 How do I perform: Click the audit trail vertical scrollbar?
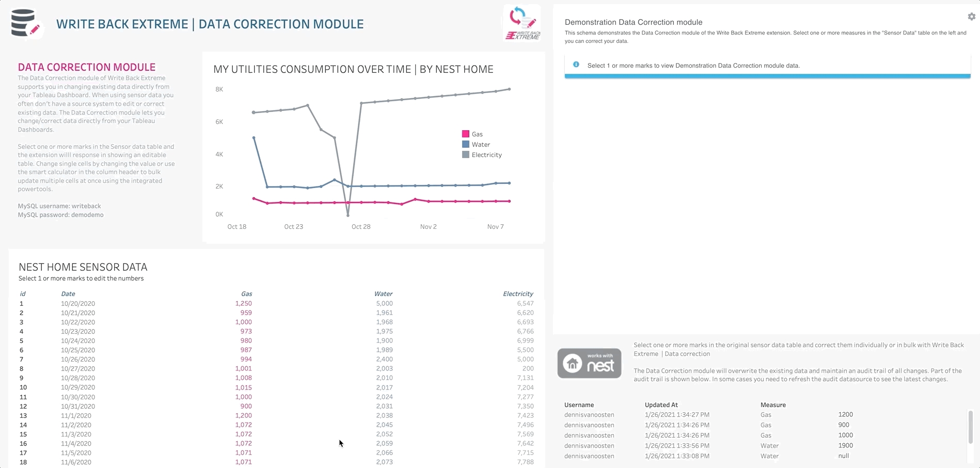coord(970,427)
